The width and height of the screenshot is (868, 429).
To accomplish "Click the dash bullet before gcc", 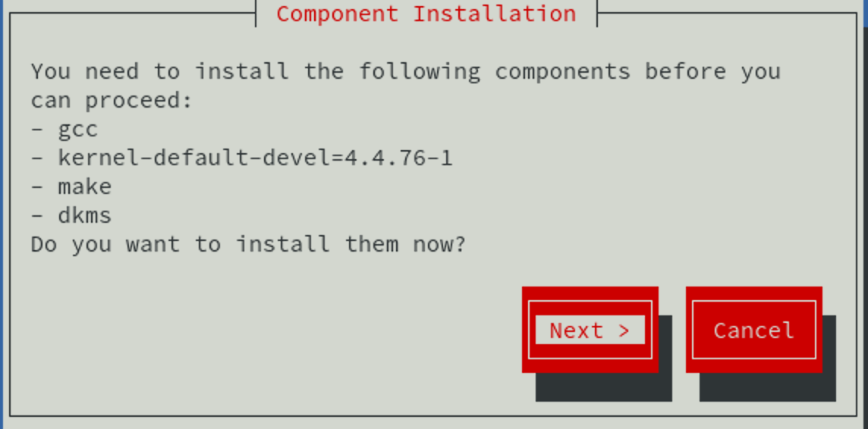I will [38, 130].
